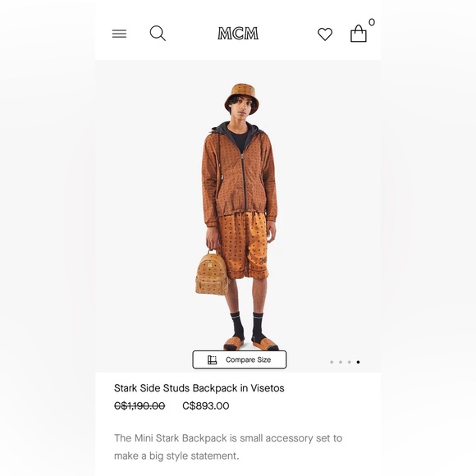This screenshot has height=476, width=476.
Task: Tap the magnifying glass search icon
Action: coord(158,33)
